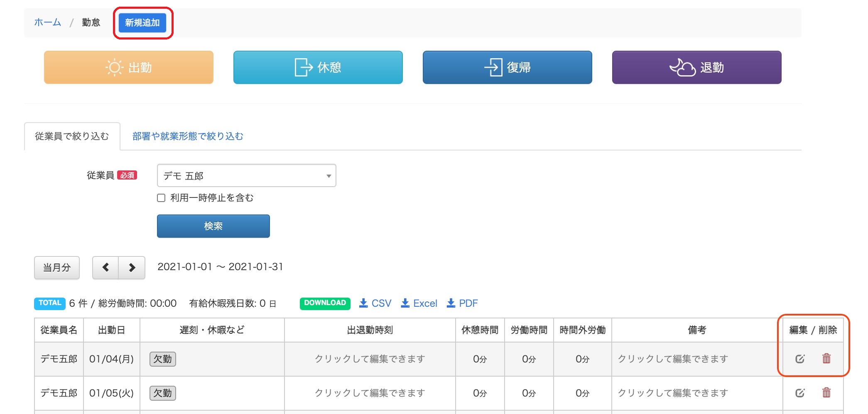This screenshot has width=868, height=414.
Task: Click the date range 2021-01-01 〜 2021-01-31
Action: [x=221, y=267]
